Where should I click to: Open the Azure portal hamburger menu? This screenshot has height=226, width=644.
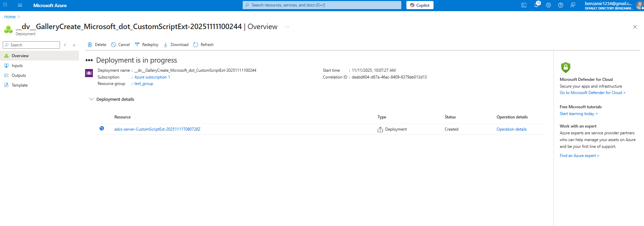[x=20, y=5]
